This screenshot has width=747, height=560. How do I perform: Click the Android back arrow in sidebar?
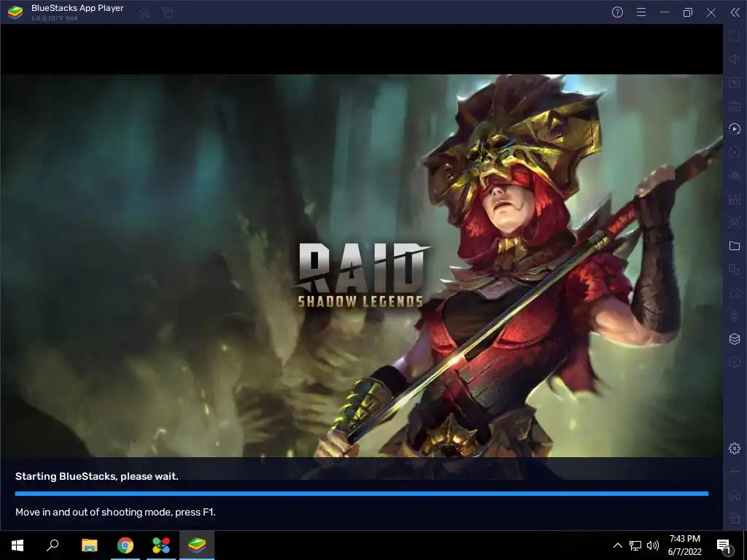pos(735,472)
